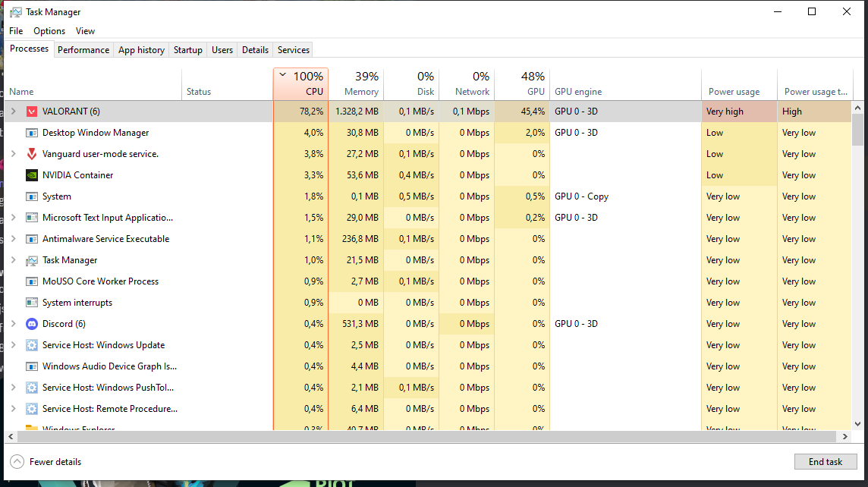The image size is (868, 487).
Task: Expand Microsoft Text Input Application group
Action: pyautogui.click(x=14, y=218)
